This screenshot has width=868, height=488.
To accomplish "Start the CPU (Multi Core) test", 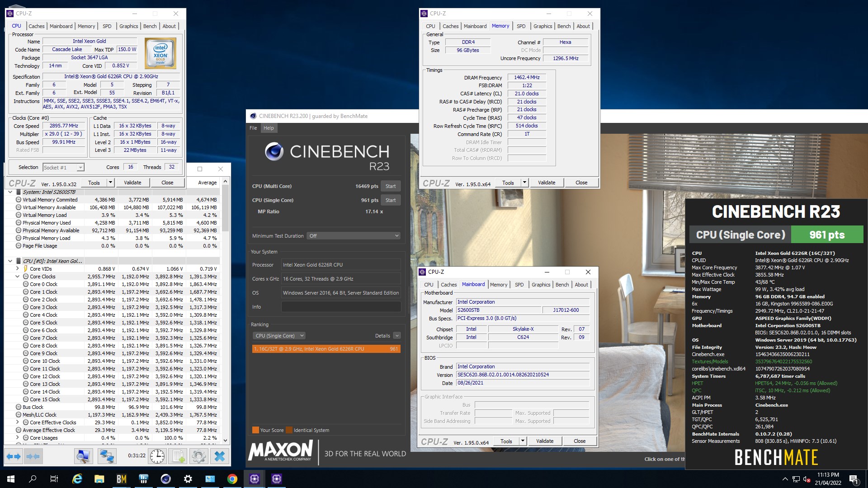I will [x=391, y=186].
